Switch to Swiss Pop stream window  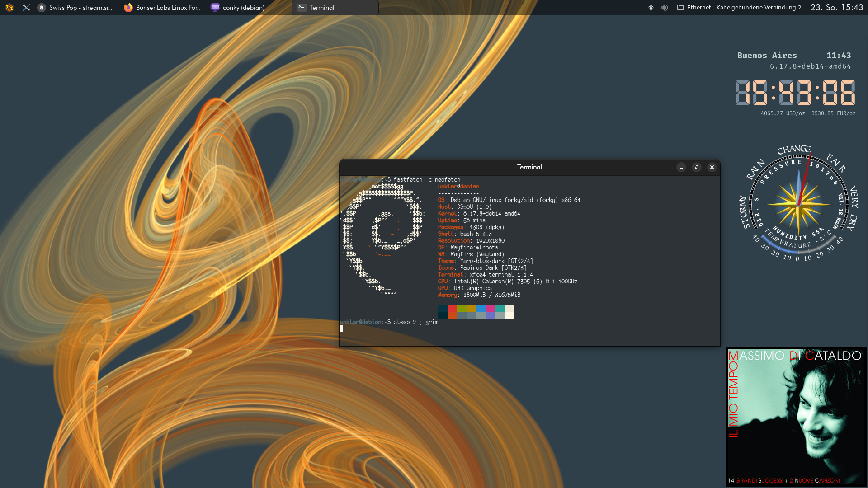pyautogui.click(x=75, y=8)
